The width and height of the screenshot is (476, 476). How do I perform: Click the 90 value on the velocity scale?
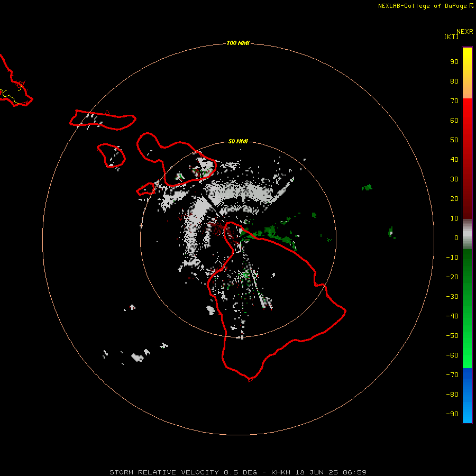[454, 62]
